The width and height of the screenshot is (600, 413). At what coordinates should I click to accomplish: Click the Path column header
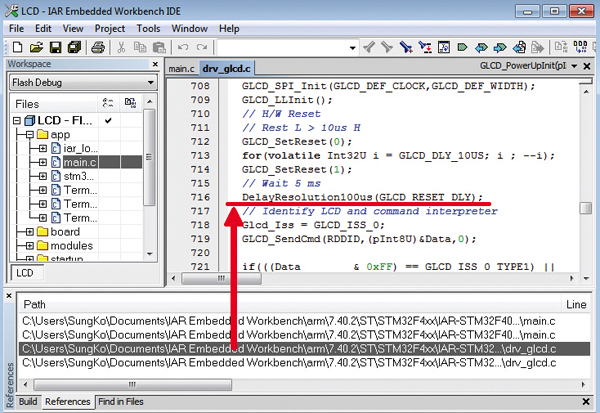pyautogui.click(x=35, y=303)
